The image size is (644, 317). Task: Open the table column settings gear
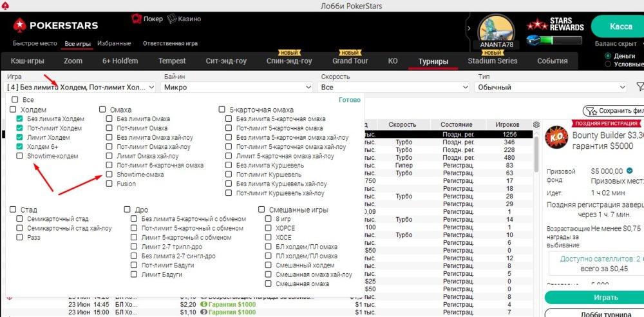(x=536, y=124)
